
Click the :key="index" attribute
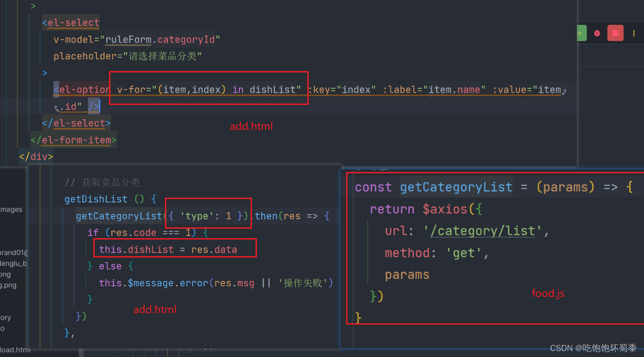coord(343,90)
